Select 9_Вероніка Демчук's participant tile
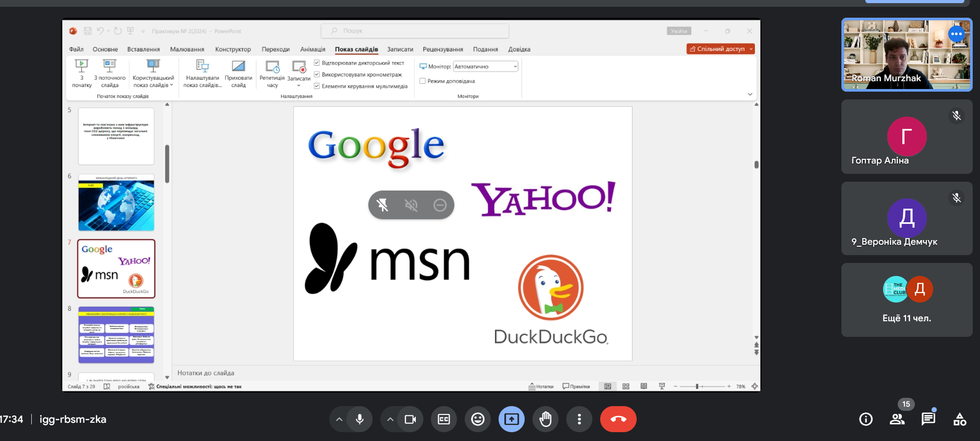Viewport: 980px width, 441px height. tap(907, 219)
